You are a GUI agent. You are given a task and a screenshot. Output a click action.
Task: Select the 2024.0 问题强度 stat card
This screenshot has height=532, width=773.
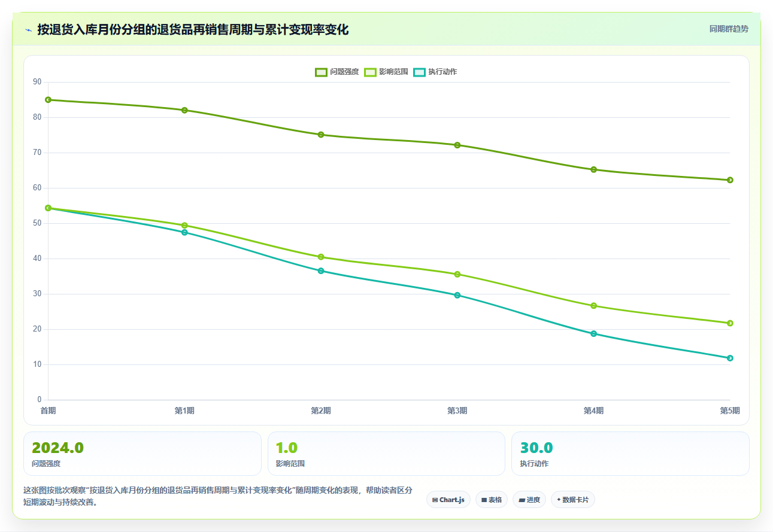[143, 454]
